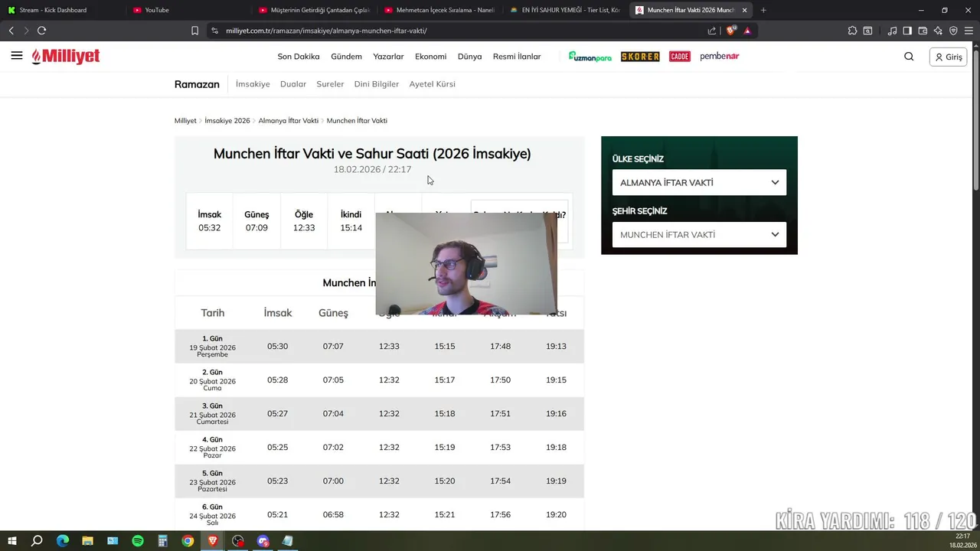Open Brave Rewards triangle icon

click(x=747, y=31)
